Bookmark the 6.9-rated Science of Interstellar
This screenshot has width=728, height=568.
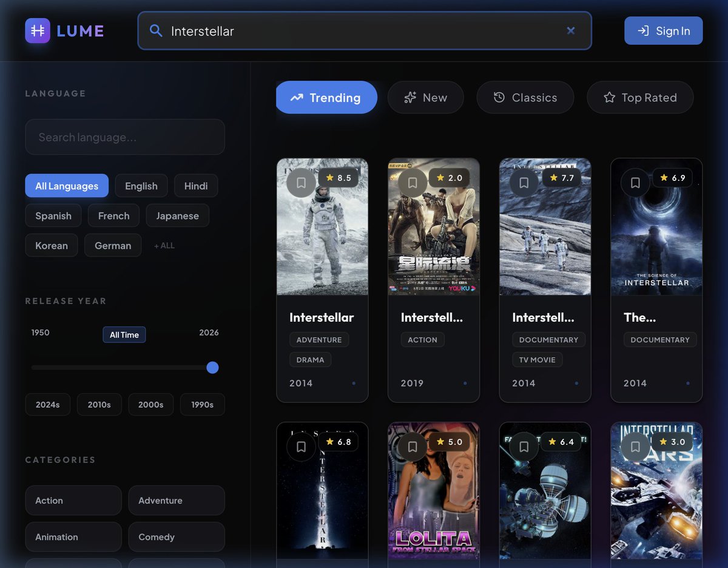[635, 183]
